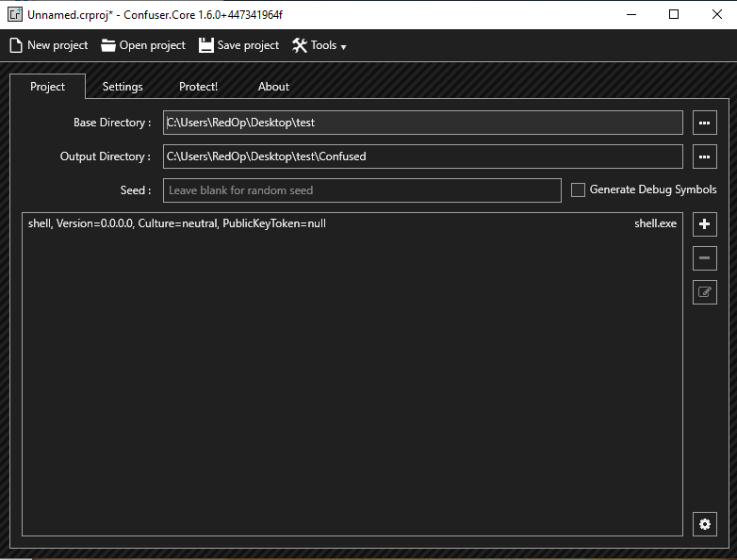Remove module with the minus button

tap(704, 258)
